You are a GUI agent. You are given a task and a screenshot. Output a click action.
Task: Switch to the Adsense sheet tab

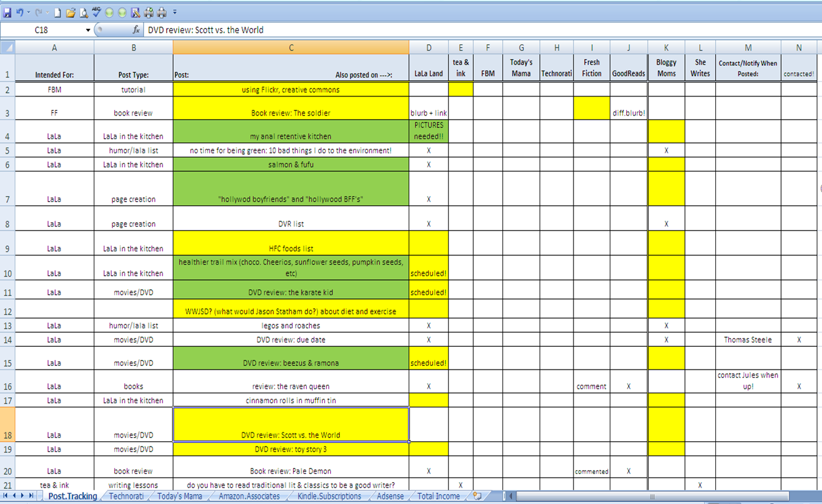[x=390, y=496]
